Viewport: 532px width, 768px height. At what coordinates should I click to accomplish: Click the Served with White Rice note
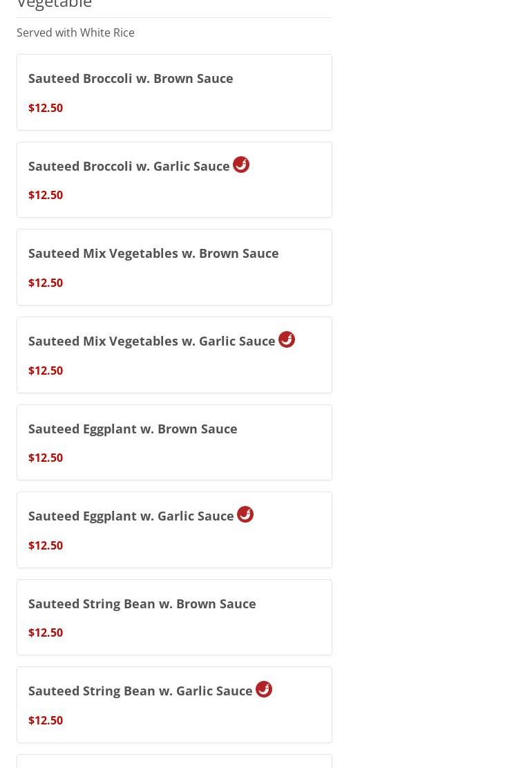[75, 32]
